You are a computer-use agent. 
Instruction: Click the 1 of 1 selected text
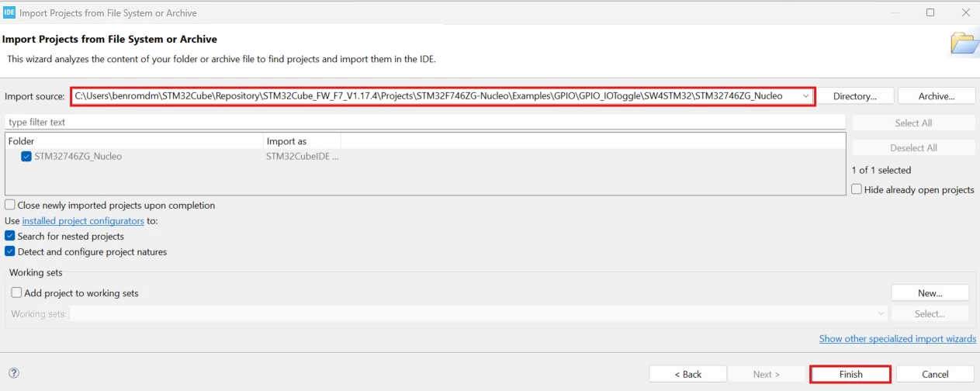881,170
